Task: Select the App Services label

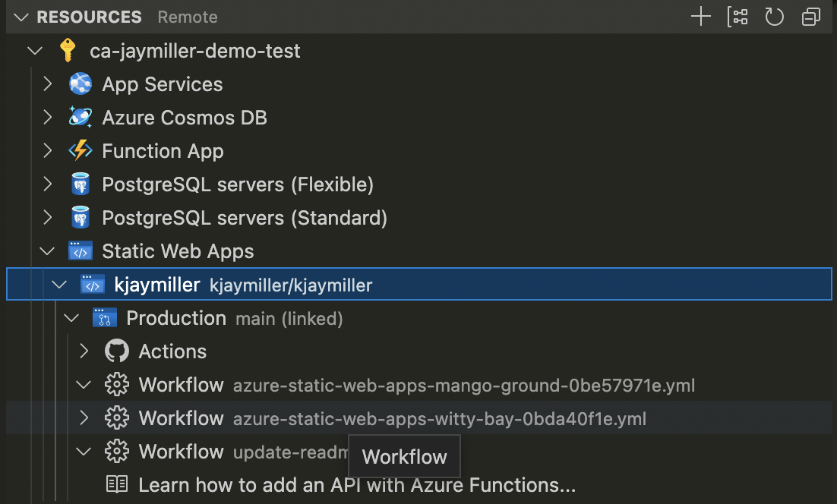Action: tap(163, 84)
